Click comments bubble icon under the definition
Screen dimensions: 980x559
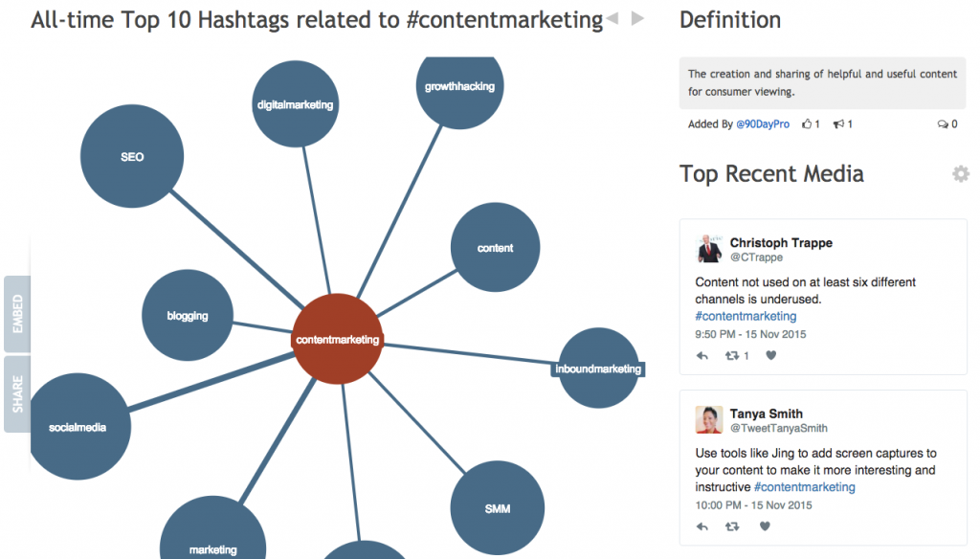point(943,123)
